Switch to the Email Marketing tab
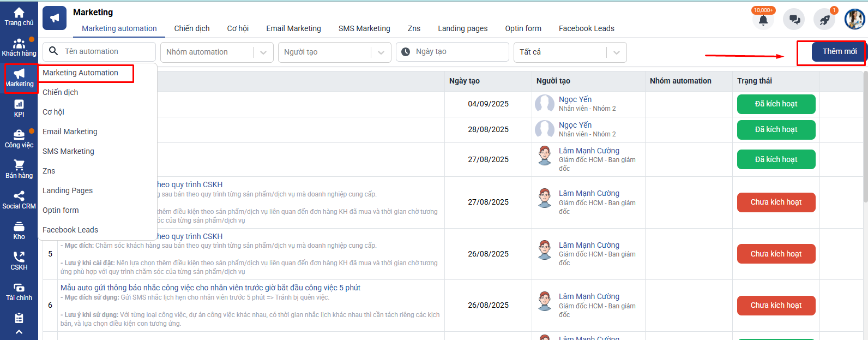 [293, 28]
